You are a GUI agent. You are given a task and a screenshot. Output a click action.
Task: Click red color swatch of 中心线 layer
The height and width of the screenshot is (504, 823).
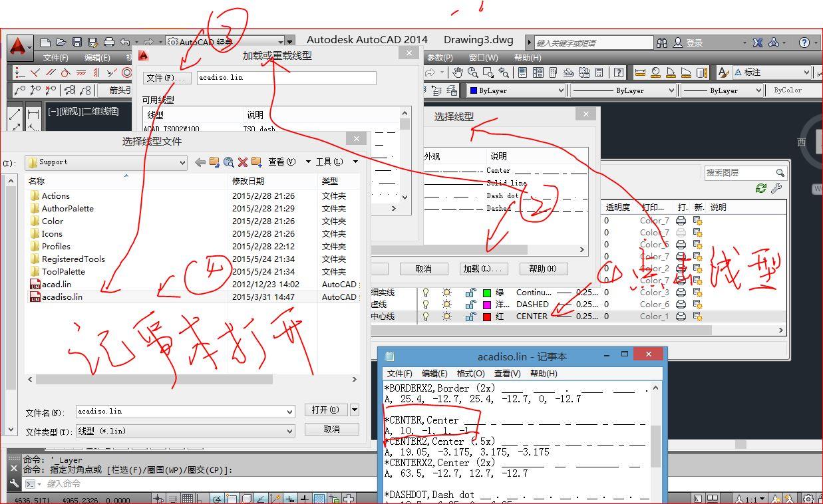pyautogui.click(x=487, y=316)
